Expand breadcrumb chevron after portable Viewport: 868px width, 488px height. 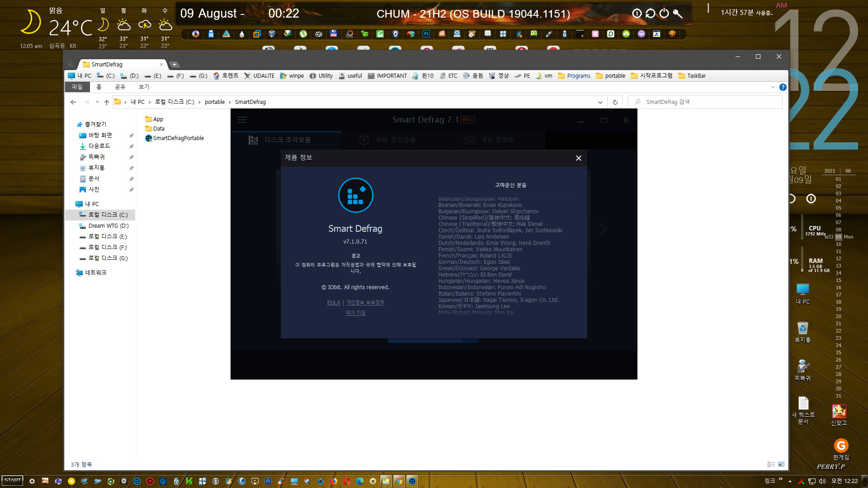230,102
